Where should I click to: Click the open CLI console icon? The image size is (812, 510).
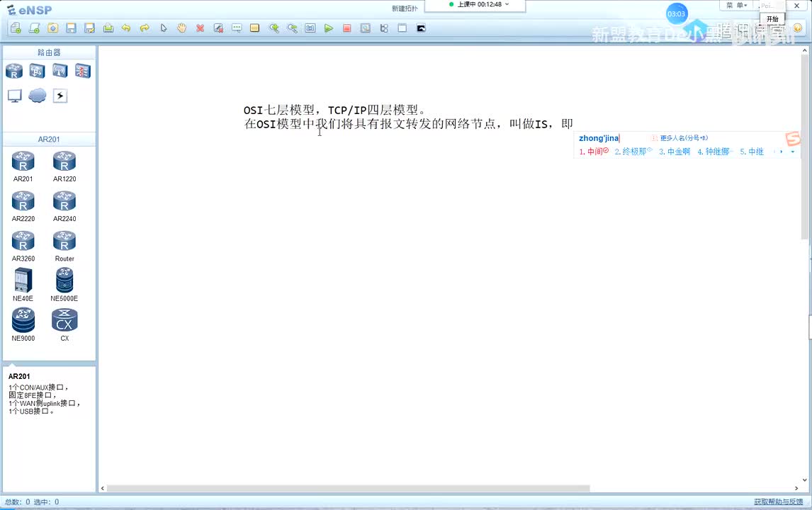coord(421,28)
